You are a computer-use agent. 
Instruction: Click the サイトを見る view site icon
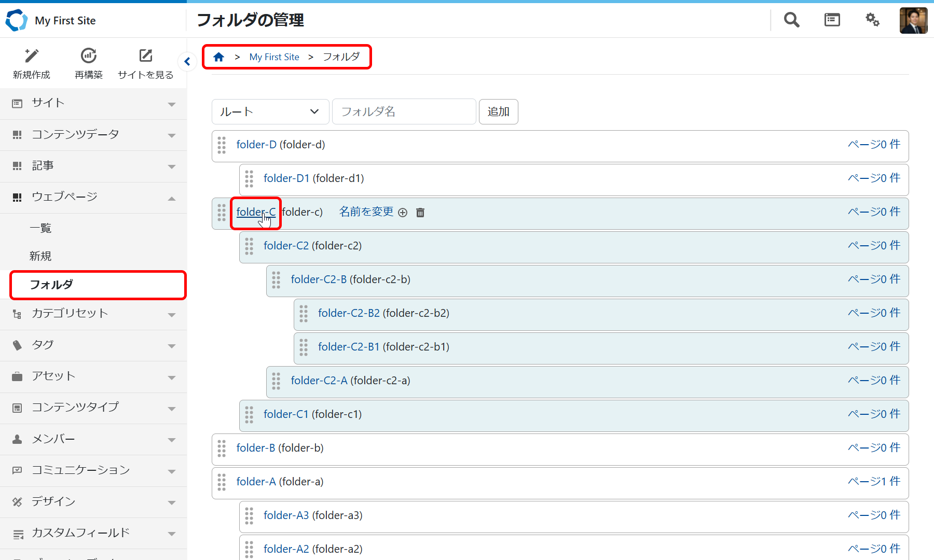pos(146,56)
